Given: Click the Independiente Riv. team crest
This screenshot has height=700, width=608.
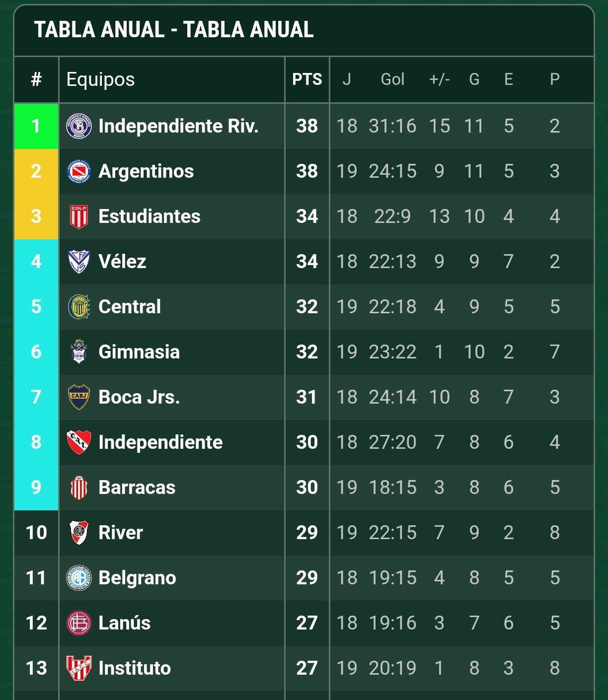Looking at the screenshot, I should (79, 126).
